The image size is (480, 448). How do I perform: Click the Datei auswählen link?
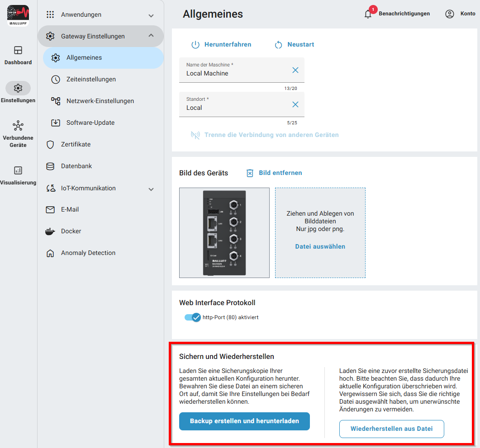[x=320, y=246]
